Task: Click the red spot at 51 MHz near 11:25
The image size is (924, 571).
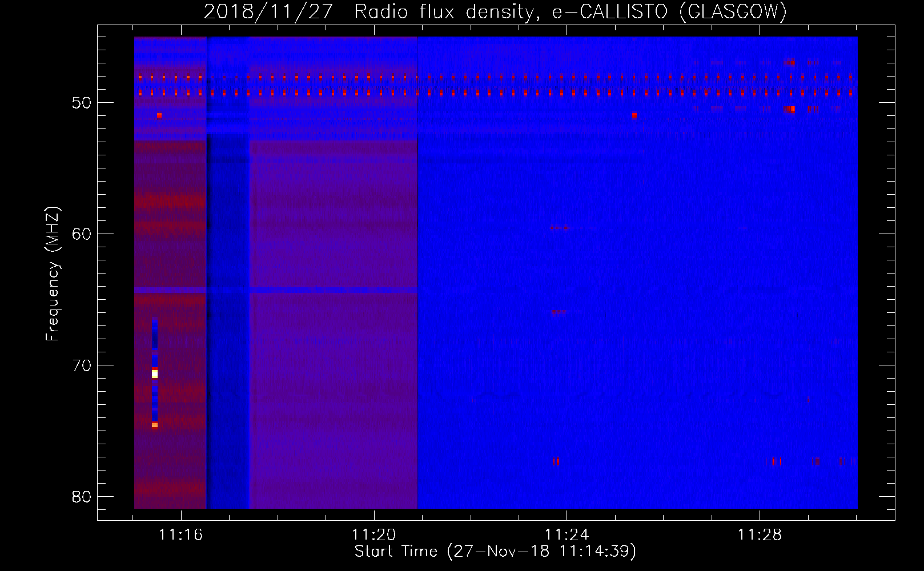Action: point(634,115)
